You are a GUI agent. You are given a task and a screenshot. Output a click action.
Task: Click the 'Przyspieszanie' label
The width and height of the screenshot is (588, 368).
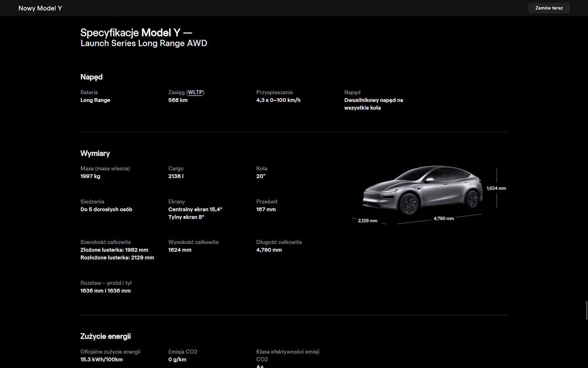[275, 92]
